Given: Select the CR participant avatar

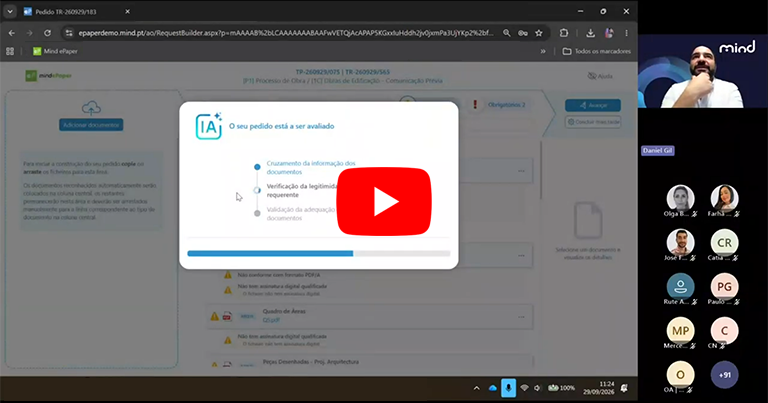Looking at the screenshot, I should [724, 242].
